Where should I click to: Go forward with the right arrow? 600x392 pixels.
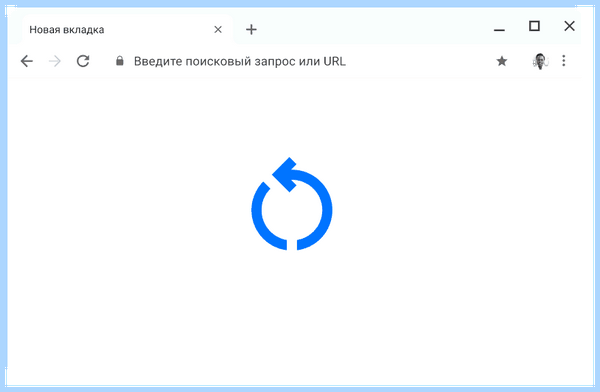click(x=55, y=61)
